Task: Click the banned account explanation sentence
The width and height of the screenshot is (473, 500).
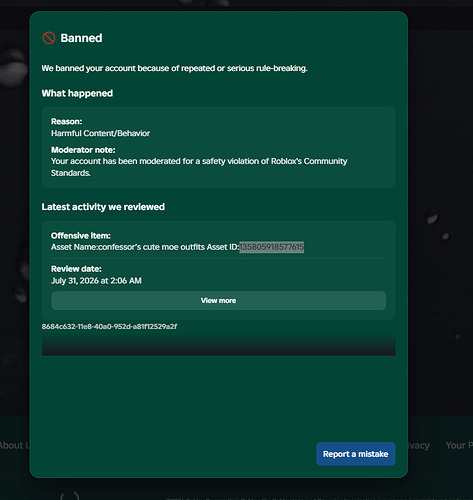Action: (174, 68)
